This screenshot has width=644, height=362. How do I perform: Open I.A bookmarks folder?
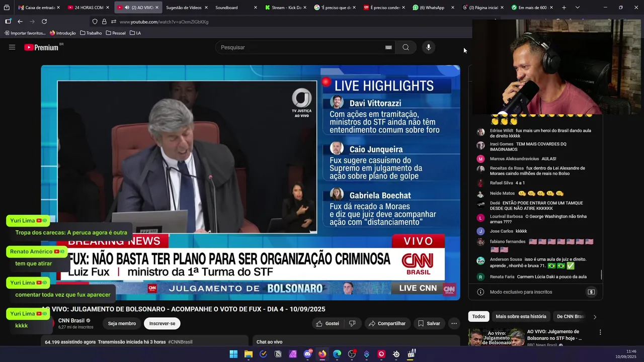click(135, 33)
